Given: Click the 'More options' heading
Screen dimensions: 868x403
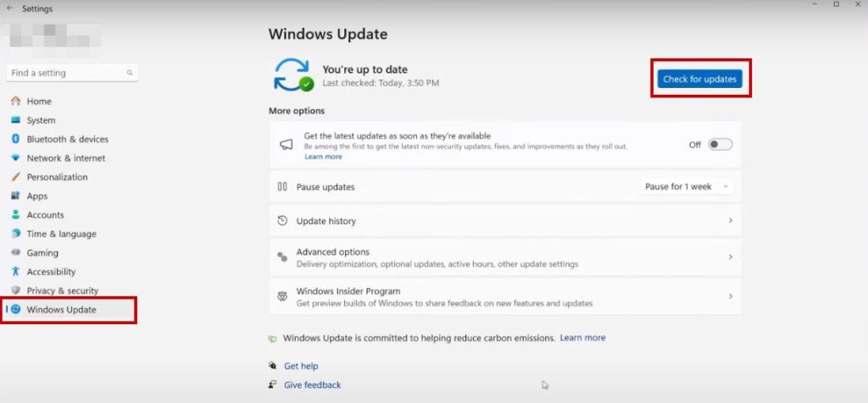Looking at the screenshot, I should tap(297, 111).
